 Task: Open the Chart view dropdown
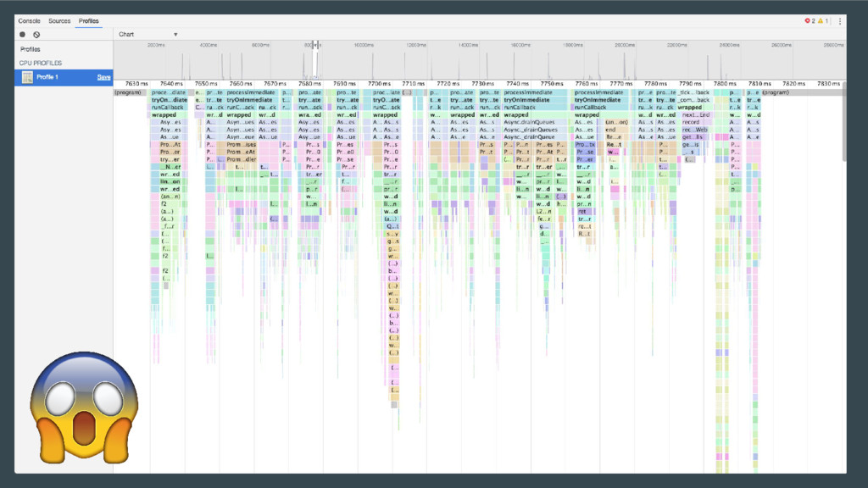(148, 35)
